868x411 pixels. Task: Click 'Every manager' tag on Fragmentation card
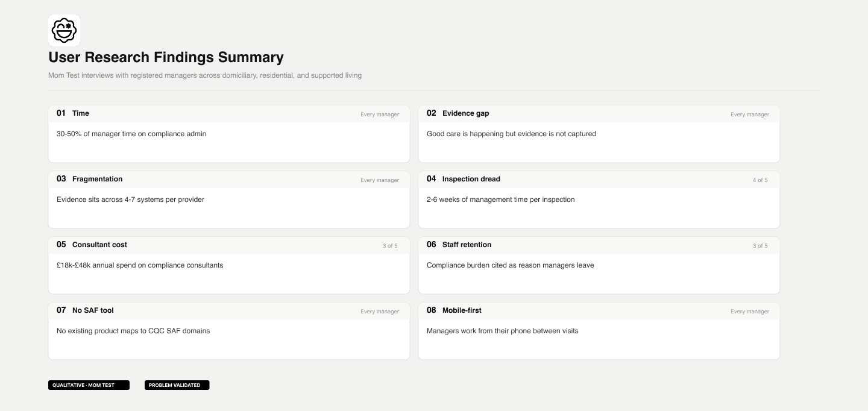tap(380, 180)
